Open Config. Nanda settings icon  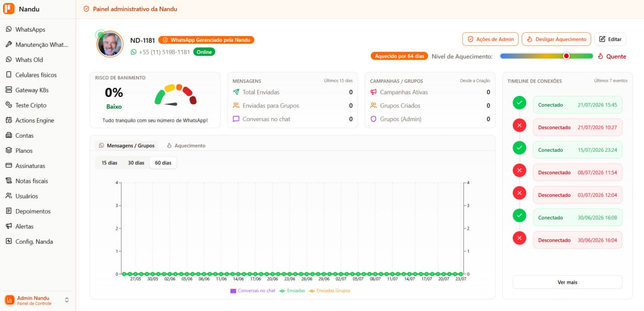(9, 242)
